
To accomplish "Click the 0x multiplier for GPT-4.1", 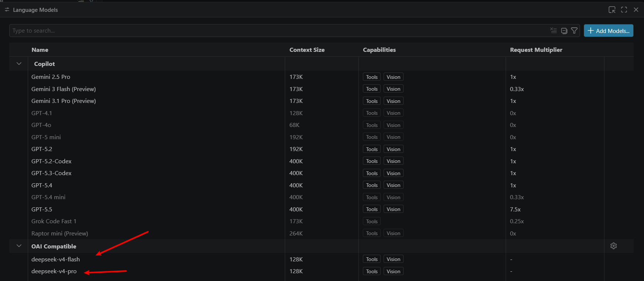I will pyautogui.click(x=513, y=113).
